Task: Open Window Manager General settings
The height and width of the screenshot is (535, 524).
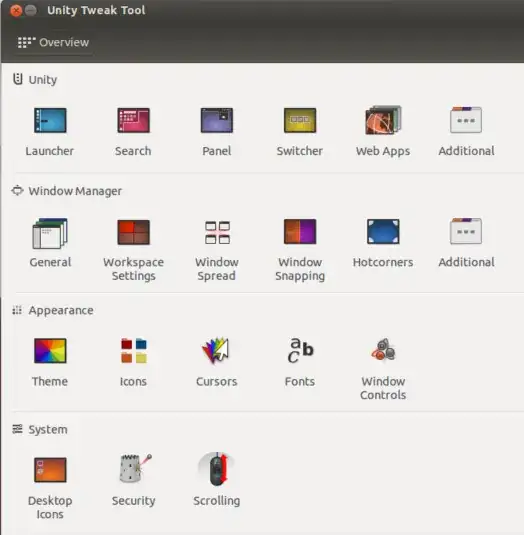Action: (50, 233)
